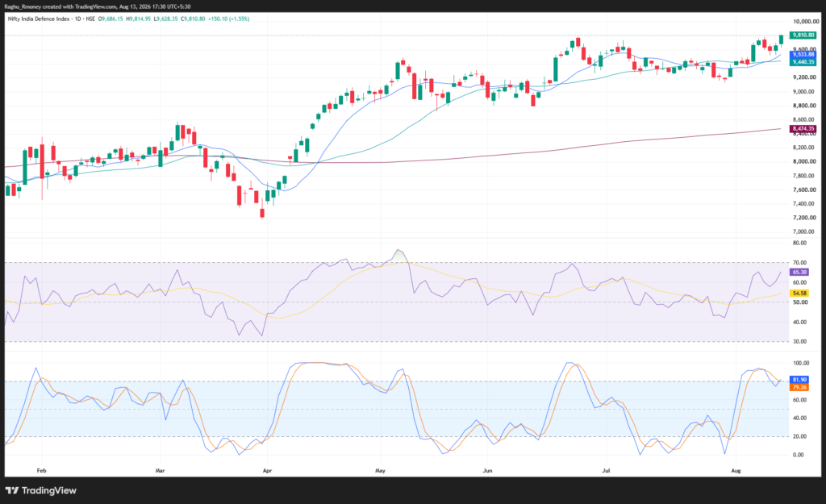Click the Stochastic pane '100.00' axis label

click(801, 364)
